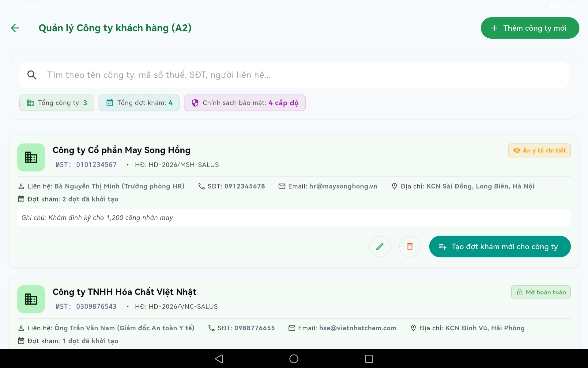Tap contact Bà Nguyễn Thị Minh
588x368 pixels.
119,186
